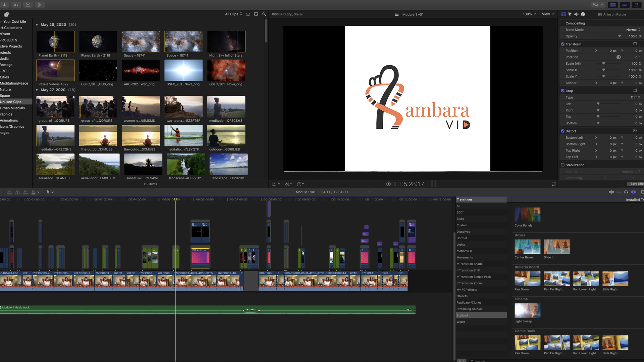Select Unused Clips in the sidebar
The height and width of the screenshot is (362, 644).
click(16, 102)
